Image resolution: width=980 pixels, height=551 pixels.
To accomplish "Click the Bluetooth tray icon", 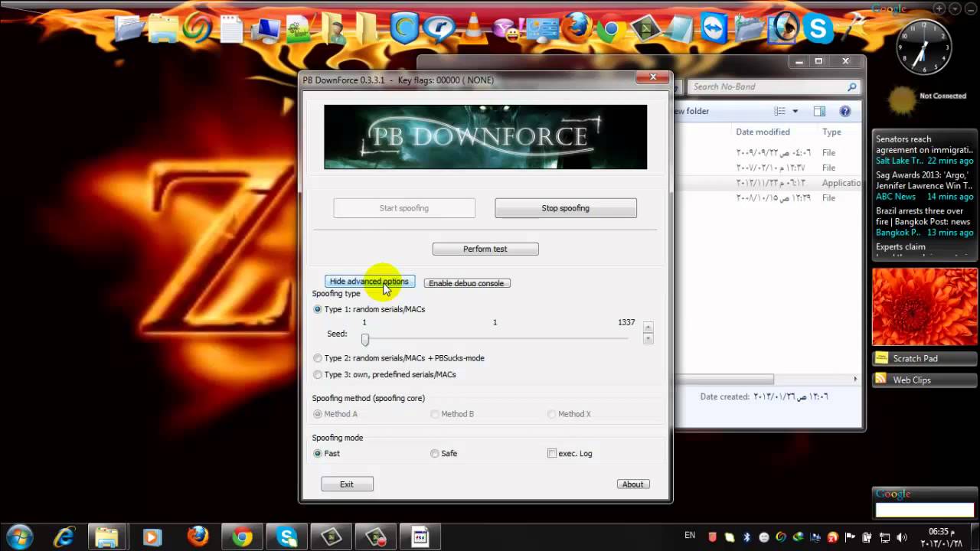I will [x=746, y=537].
